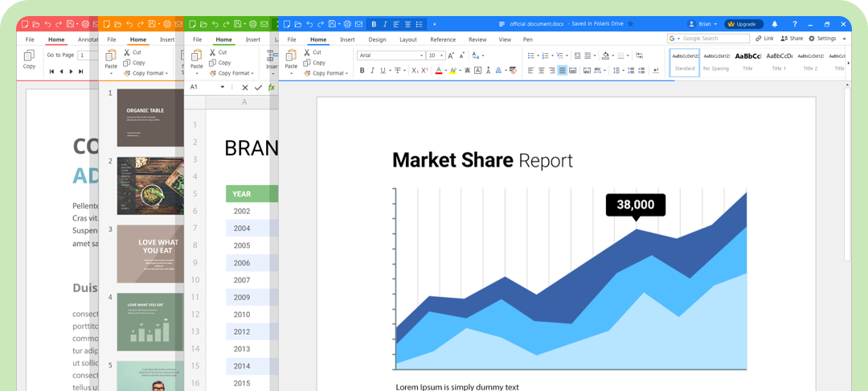868x391 pixels.
Task: Click the Share button
Action: 792,39
